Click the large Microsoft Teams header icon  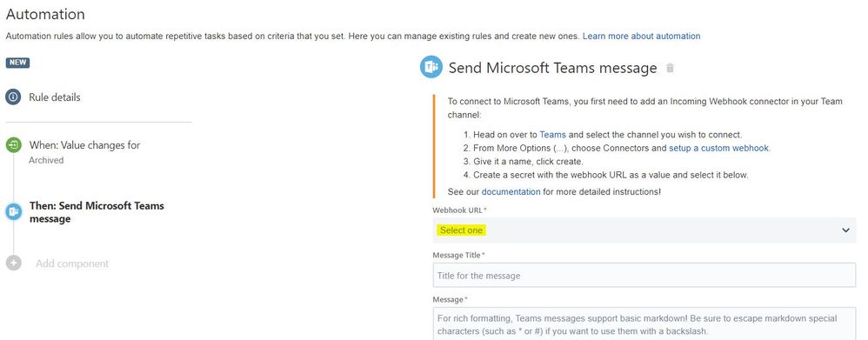[431, 68]
